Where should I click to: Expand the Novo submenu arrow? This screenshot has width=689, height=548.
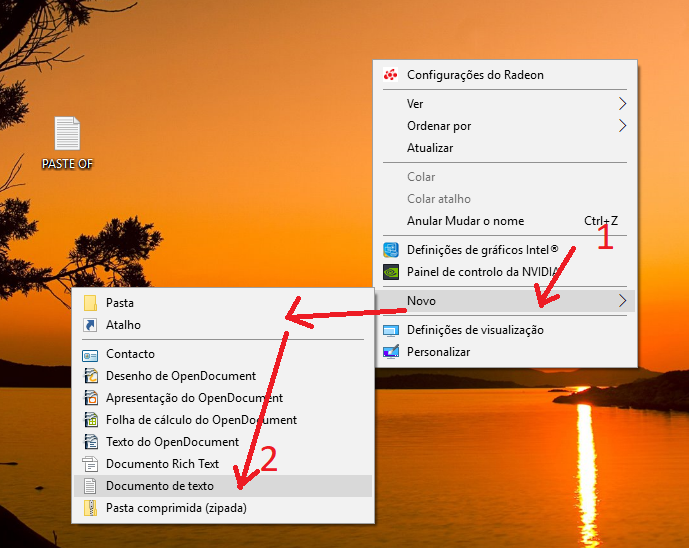(622, 301)
